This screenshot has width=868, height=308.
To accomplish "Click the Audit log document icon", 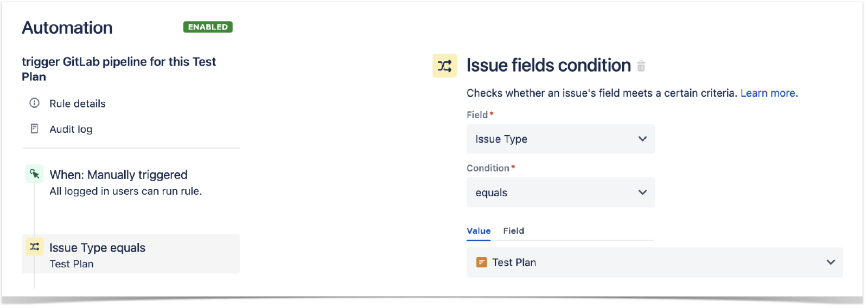I will [34, 129].
